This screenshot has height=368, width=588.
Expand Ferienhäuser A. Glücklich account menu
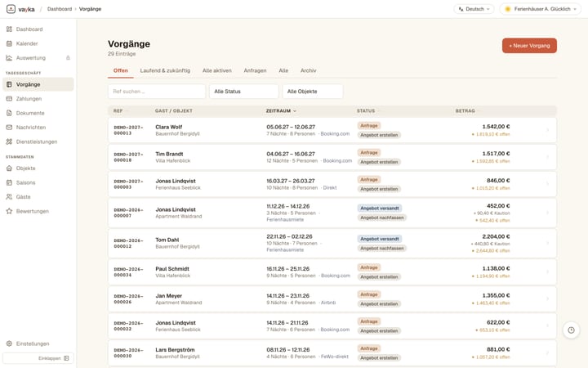pos(540,9)
